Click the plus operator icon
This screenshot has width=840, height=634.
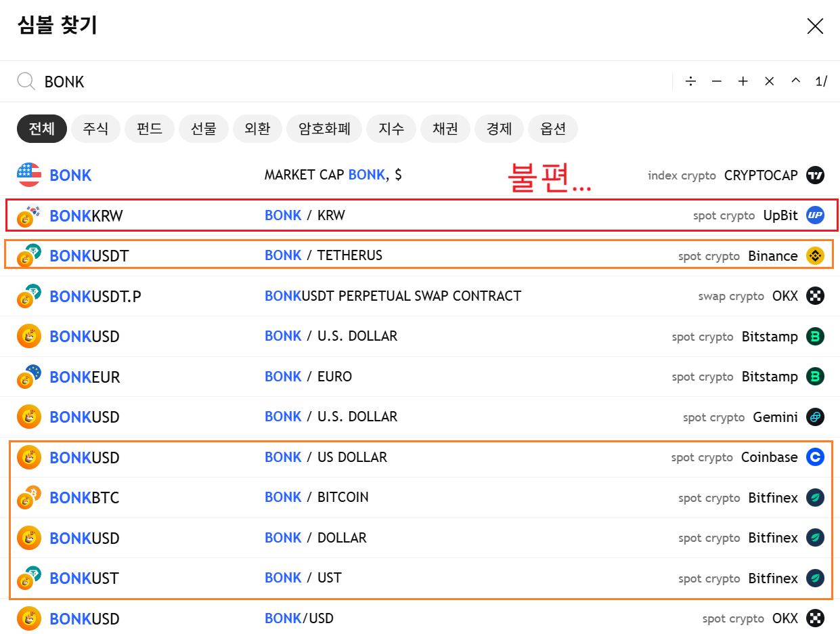pos(743,81)
